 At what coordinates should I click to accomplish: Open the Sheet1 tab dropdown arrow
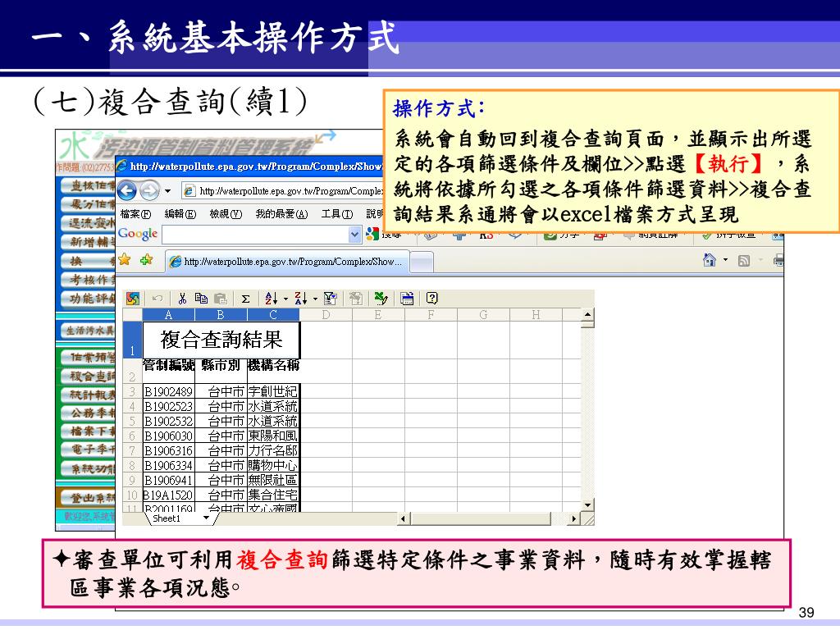click(x=206, y=518)
